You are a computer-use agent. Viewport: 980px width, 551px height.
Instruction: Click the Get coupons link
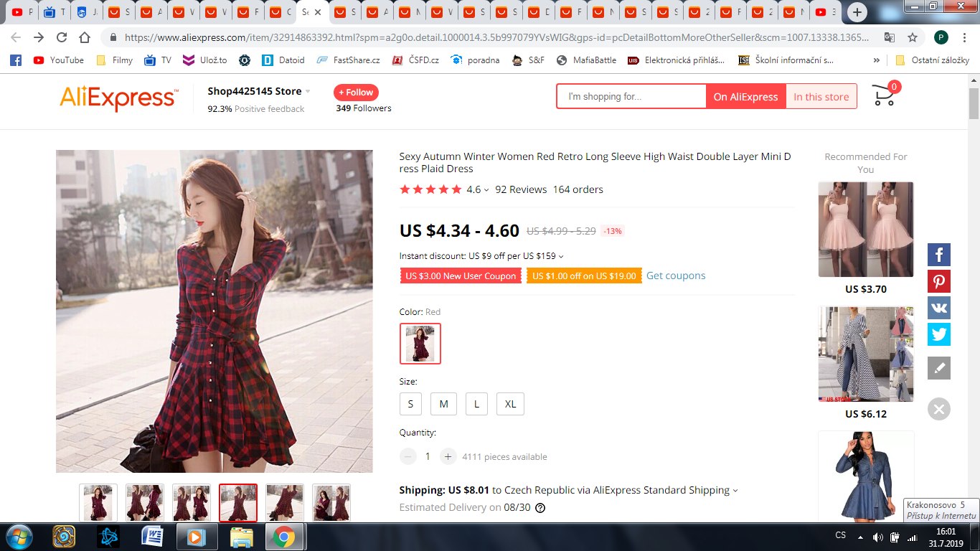(x=675, y=275)
